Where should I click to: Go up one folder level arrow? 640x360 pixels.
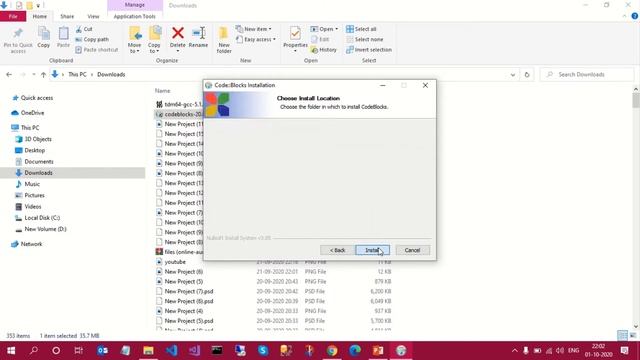[x=43, y=75]
